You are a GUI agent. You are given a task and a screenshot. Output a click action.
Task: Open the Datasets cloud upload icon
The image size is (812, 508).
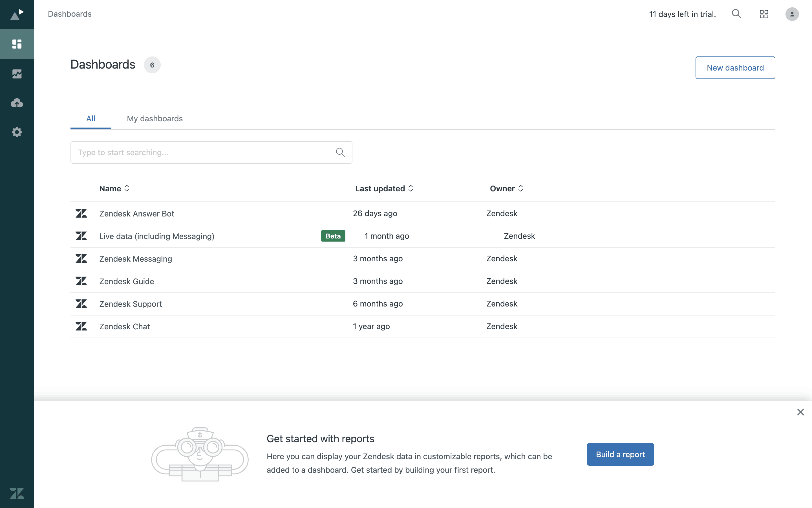(x=17, y=103)
